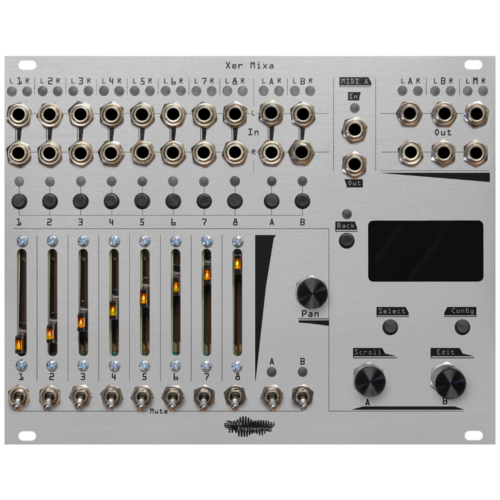The image size is (500, 500).
Task: Click the channel 1 fader handle
Action: 20,345
